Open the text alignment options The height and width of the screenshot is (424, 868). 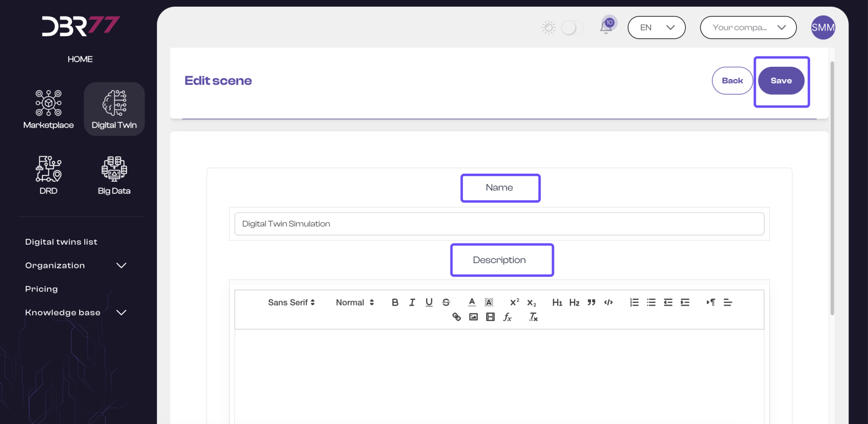click(727, 302)
